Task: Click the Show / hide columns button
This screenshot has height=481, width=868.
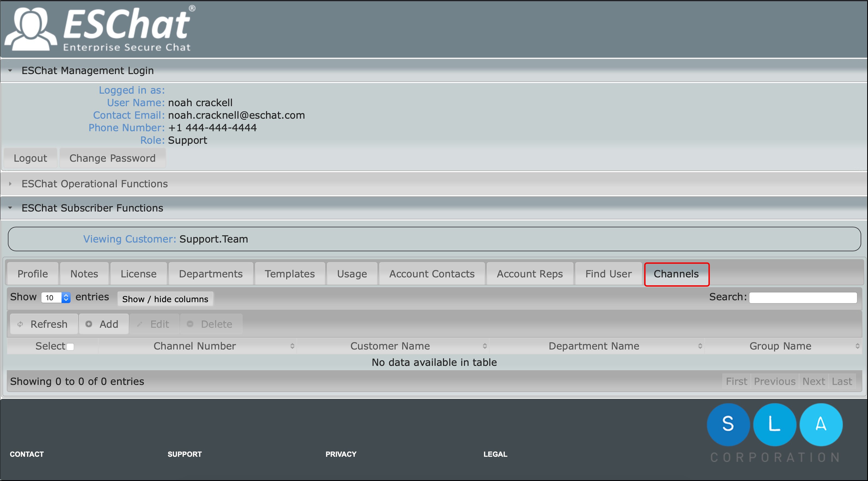Action: [x=165, y=299]
